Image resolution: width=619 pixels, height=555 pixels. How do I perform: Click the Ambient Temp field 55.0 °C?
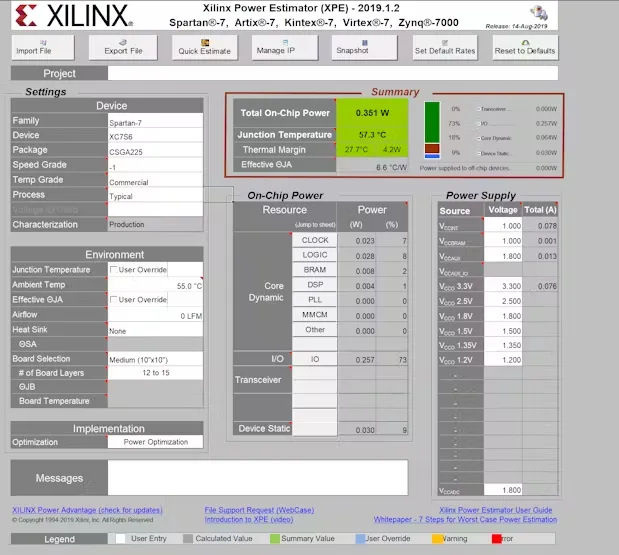[x=156, y=285]
